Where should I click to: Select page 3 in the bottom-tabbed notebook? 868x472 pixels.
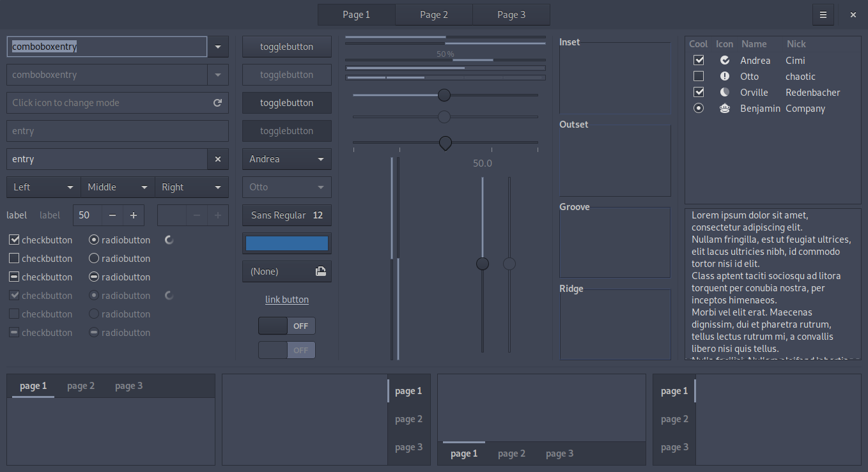559,453
